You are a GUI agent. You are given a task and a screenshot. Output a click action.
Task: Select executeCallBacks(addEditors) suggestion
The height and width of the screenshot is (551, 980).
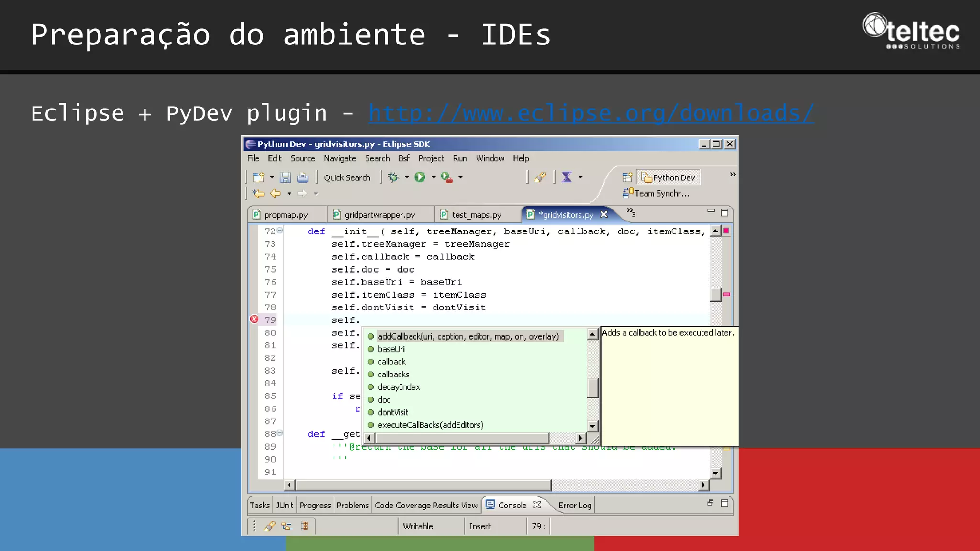tap(430, 425)
